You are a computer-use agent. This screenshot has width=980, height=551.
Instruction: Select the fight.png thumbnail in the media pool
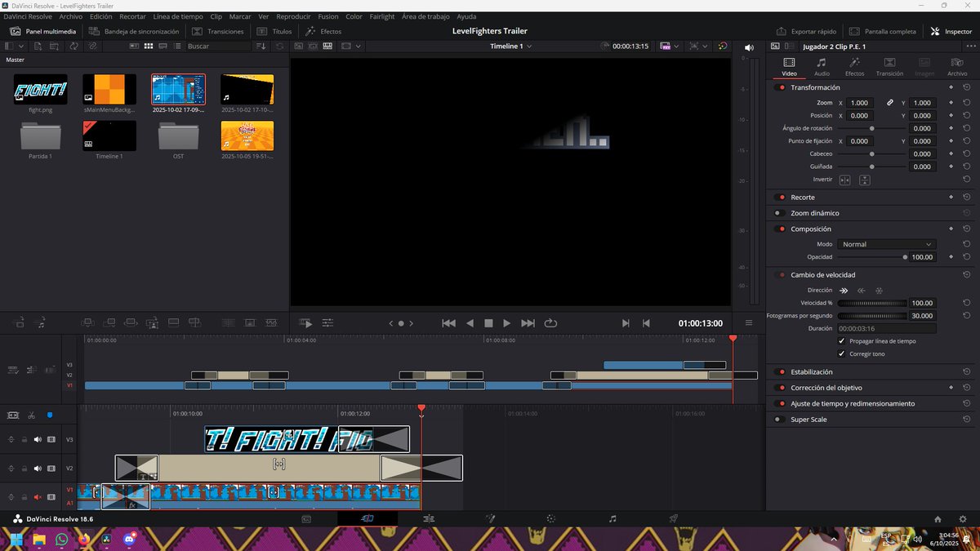tap(39, 88)
